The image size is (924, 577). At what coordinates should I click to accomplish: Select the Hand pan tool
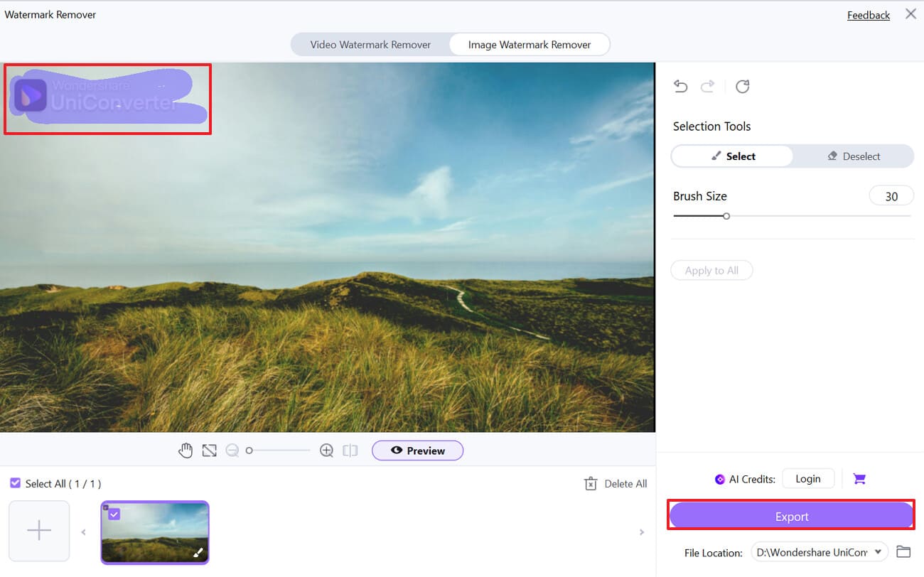[186, 450]
